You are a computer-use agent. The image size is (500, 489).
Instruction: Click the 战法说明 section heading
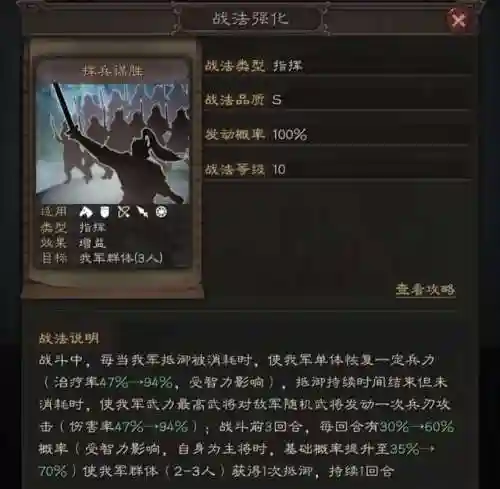[x=69, y=338]
